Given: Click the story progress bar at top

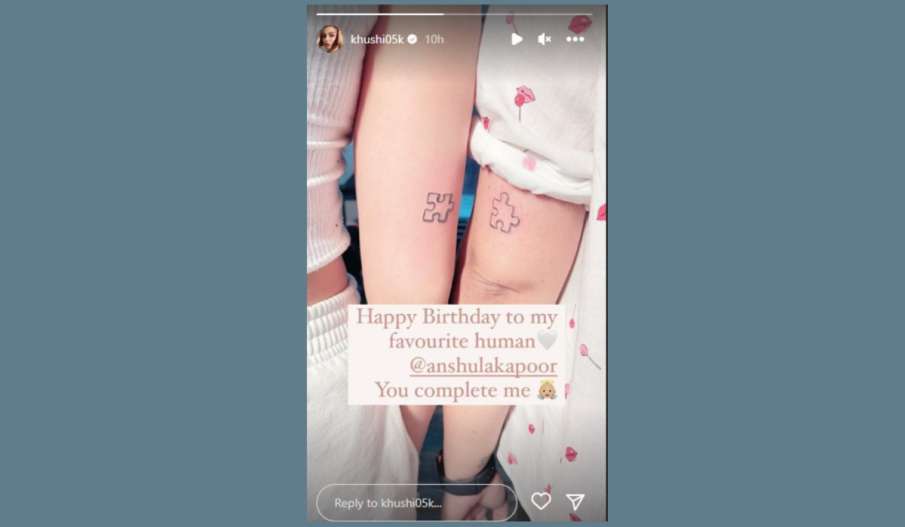Looking at the screenshot, I should coord(454,14).
